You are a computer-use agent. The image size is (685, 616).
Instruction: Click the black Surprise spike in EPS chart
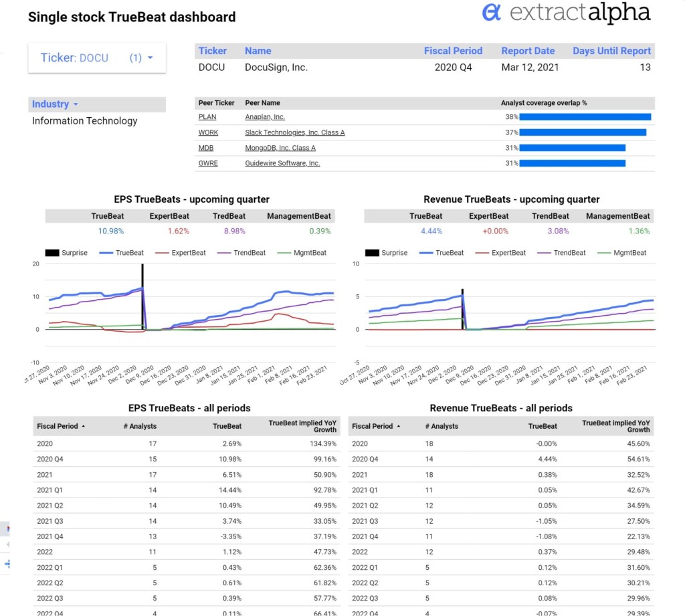point(142,296)
